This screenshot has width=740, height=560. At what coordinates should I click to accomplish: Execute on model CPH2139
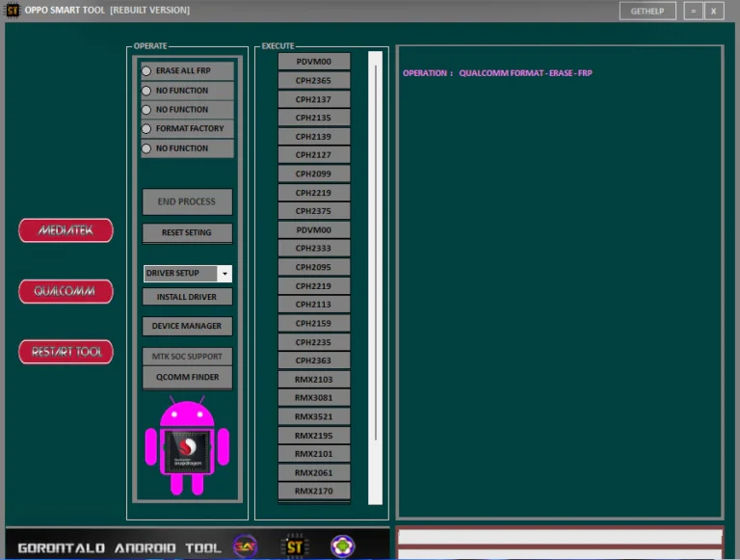point(314,137)
